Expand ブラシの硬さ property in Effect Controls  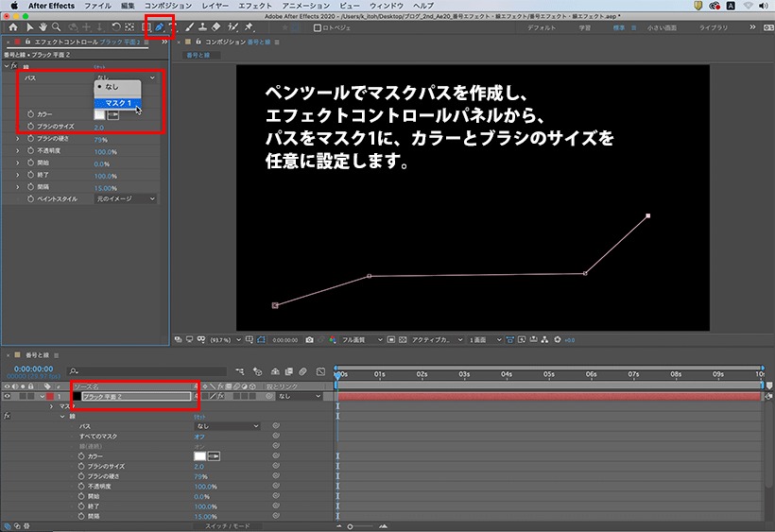[x=18, y=139]
